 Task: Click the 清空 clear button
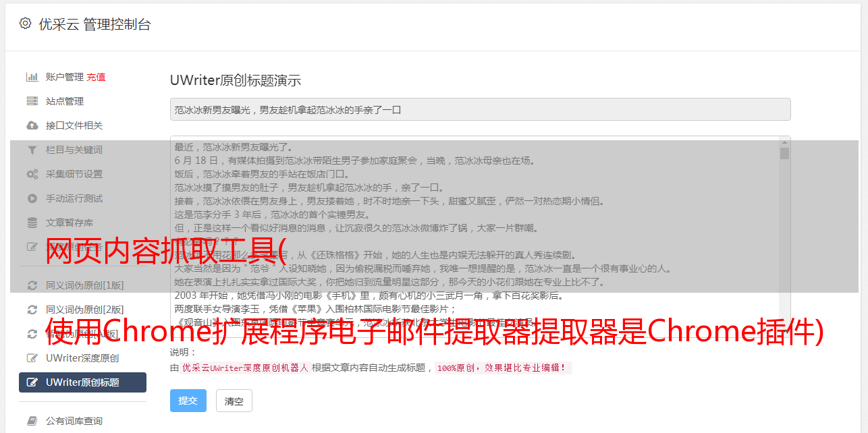click(234, 401)
